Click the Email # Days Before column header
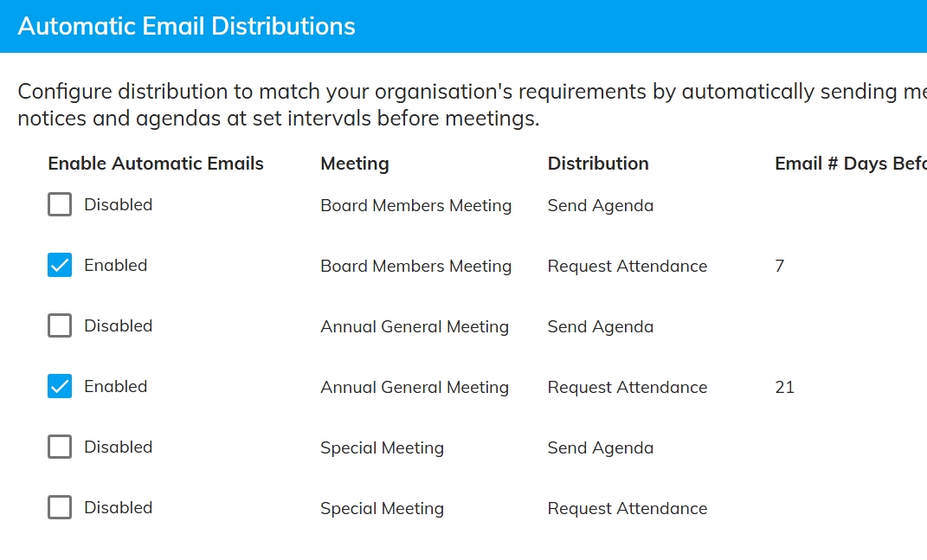927x560 pixels. 850,164
